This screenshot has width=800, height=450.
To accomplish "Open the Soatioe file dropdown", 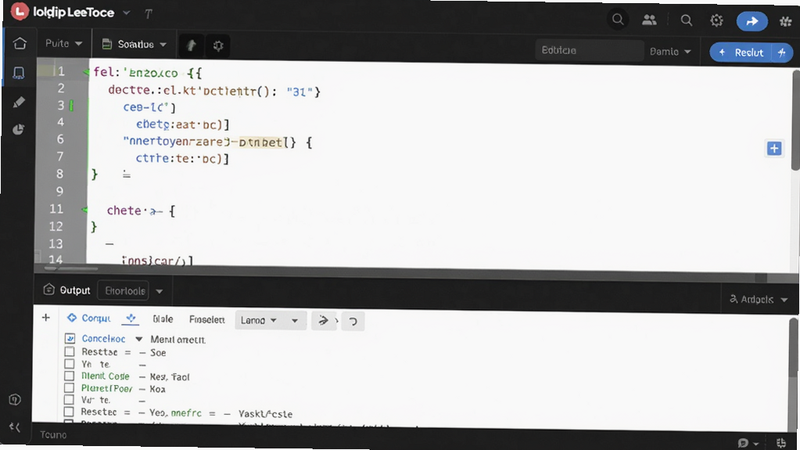I will pos(134,44).
